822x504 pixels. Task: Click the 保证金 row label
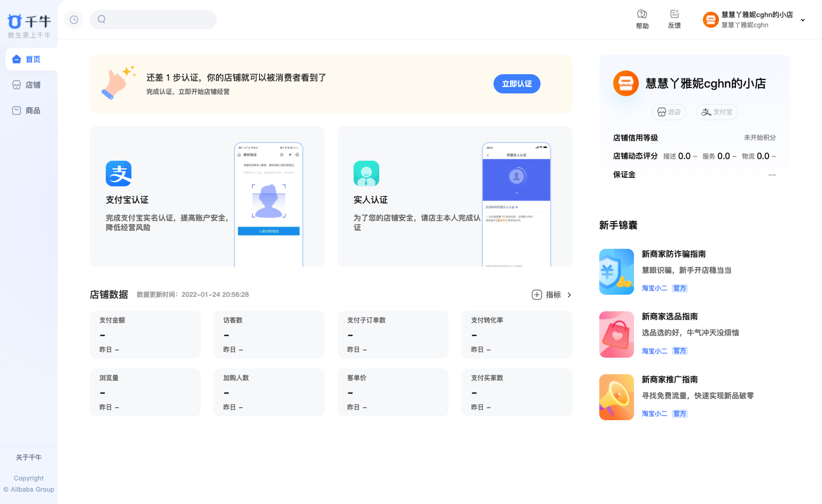click(624, 175)
